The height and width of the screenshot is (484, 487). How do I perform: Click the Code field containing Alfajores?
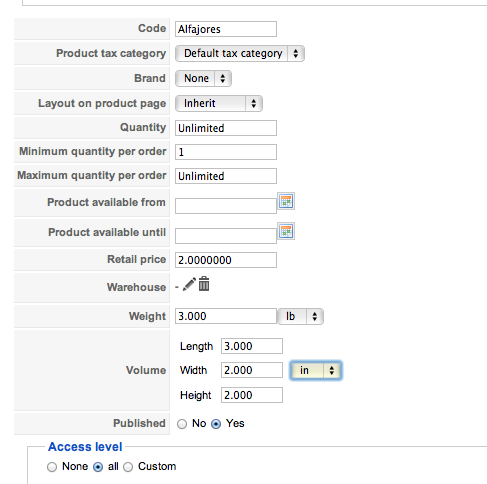(226, 29)
